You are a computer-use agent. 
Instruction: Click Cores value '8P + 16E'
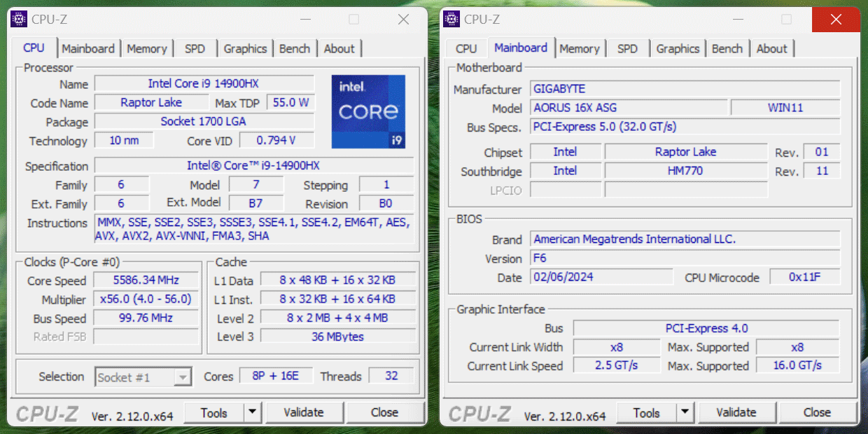pyautogui.click(x=275, y=376)
